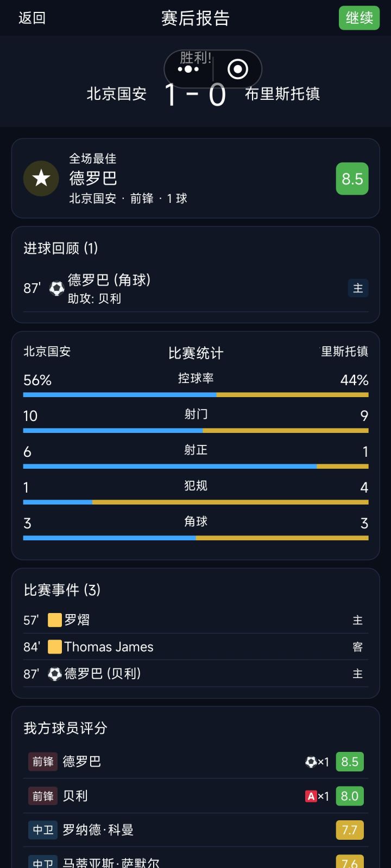
Task: Tap the goal count icon in 德罗巴 rating row
Action: tap(311, 762)
